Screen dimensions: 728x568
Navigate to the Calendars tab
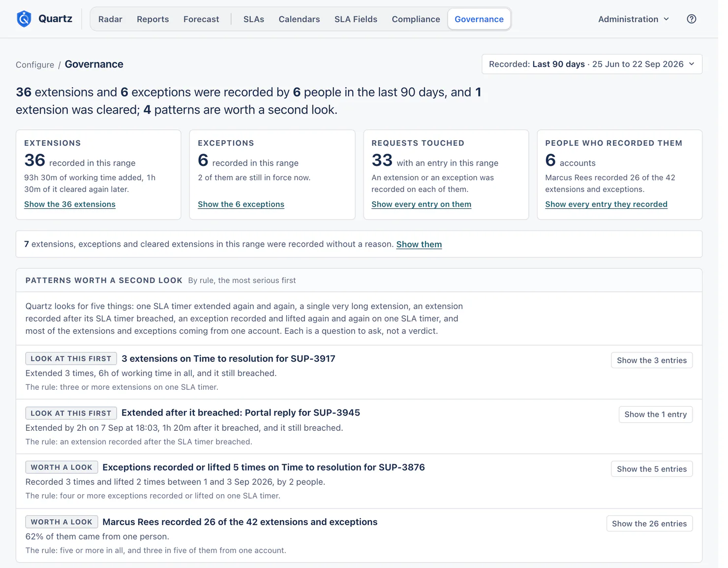(299, 19)
